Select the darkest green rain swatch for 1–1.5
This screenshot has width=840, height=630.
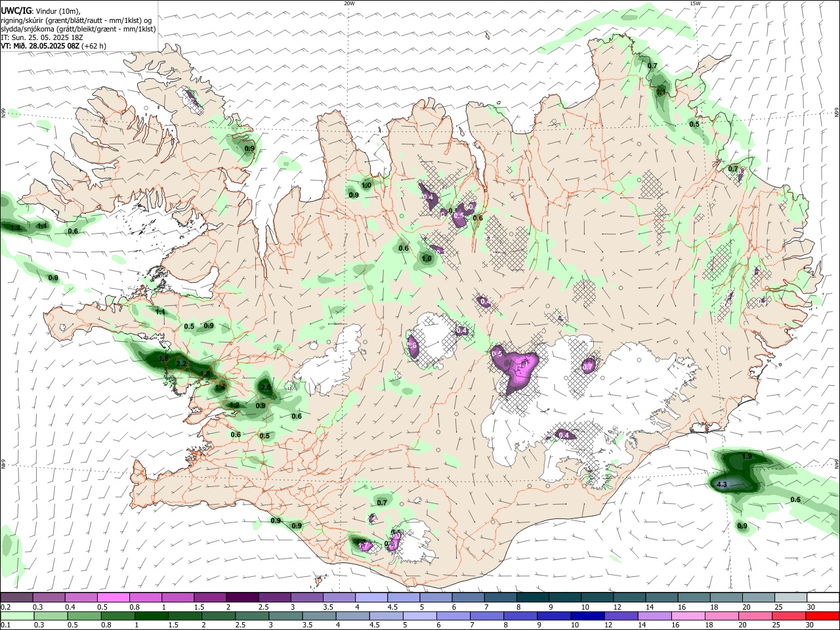pyautogui.click(x=151, y=615)
